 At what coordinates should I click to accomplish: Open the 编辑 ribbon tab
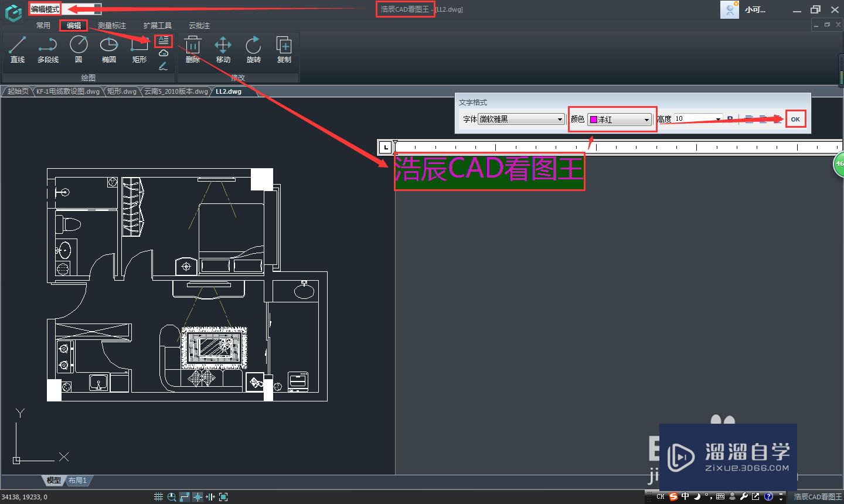(x=74, y=25)
